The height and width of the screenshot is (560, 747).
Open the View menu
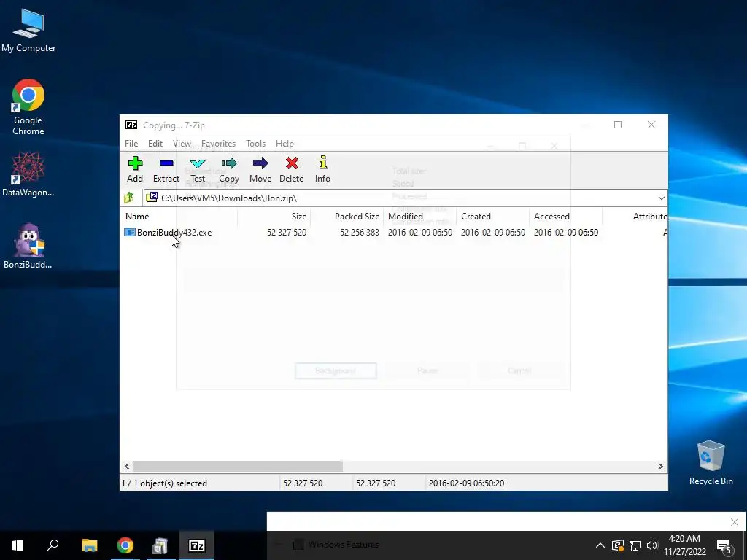coord(182,144)
